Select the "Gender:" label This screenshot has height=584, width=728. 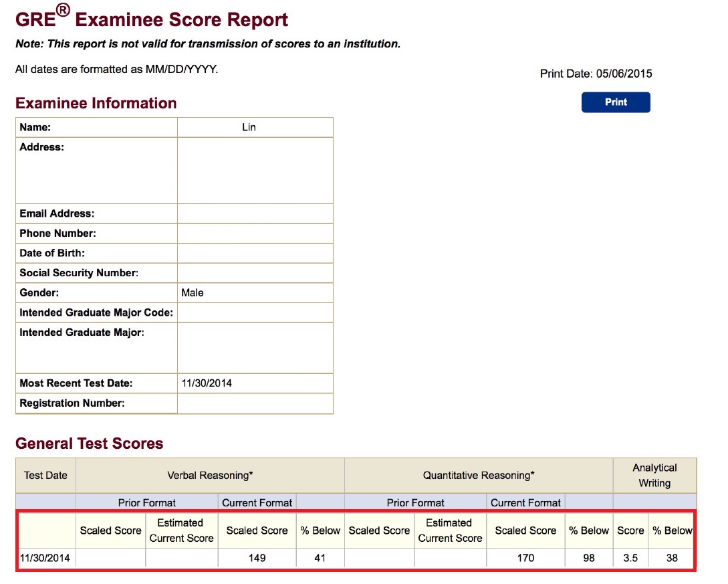point(39,293)
